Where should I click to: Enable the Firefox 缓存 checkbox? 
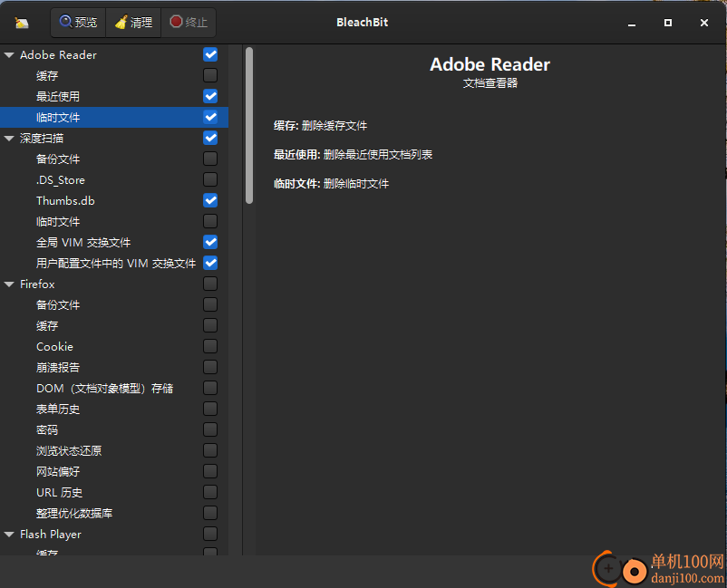(210, 325)
